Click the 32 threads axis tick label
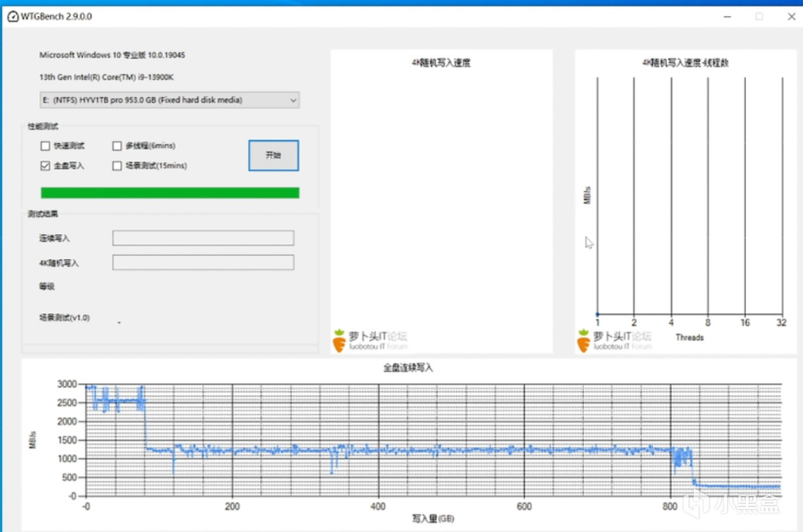The image size is (803, 532). 781,322
